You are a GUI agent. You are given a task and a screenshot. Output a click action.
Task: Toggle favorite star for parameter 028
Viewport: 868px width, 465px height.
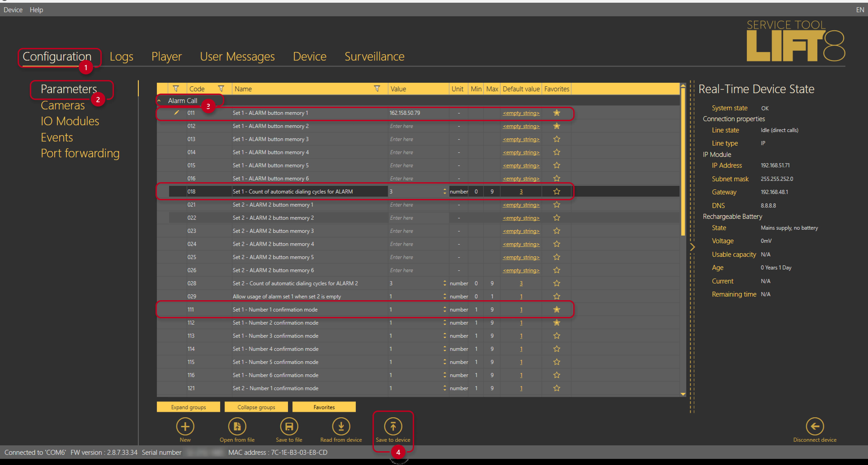coord(557,283)
